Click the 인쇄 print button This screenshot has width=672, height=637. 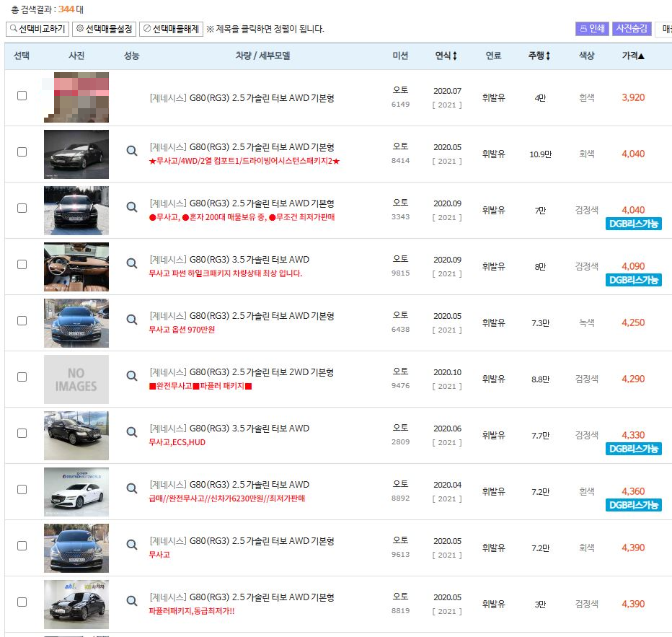pyautogui.click(x=592, y=29)
